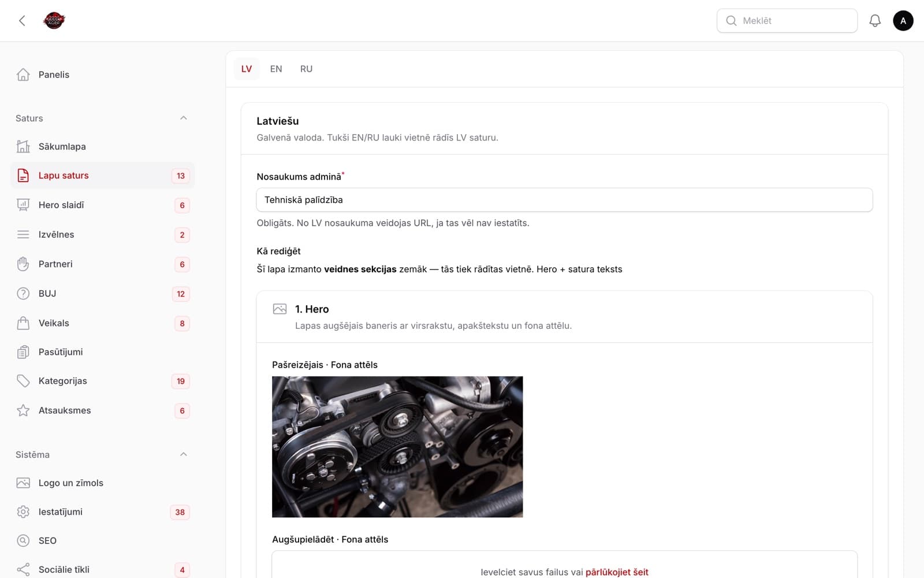Click the SEO at-sign icon
This screenshot has height=578, width=924.
(23, 541)
